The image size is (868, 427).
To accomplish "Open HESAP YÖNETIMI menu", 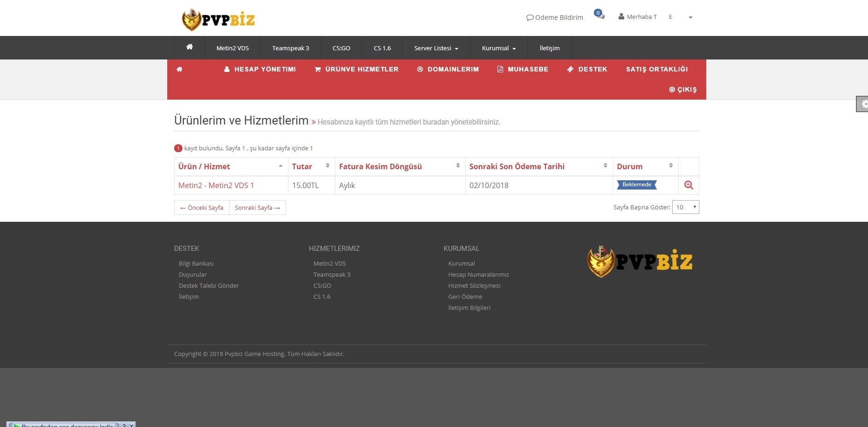I will pos(260,69).
